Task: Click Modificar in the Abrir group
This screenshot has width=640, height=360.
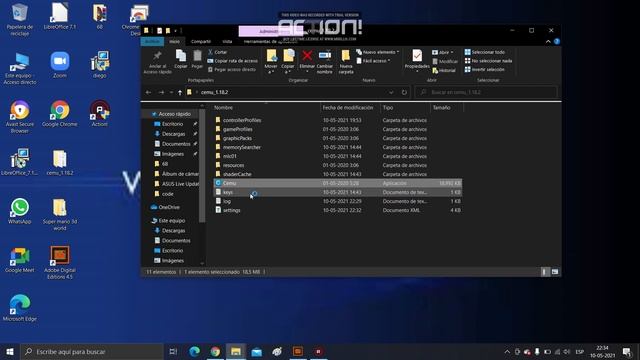Action: 445,61
